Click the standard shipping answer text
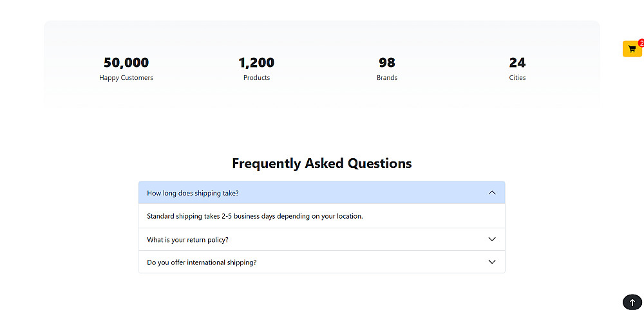644x310 pixels. pyautogui.click(x=254, y=216)
